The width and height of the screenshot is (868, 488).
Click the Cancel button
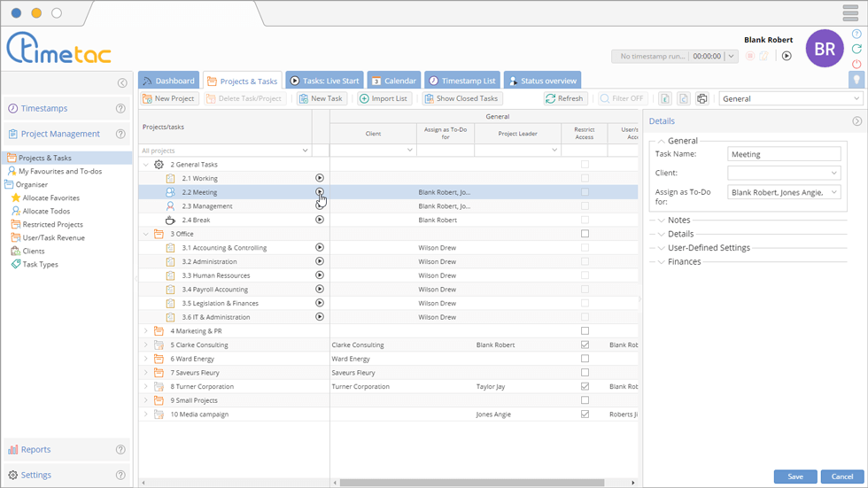[842, 476]
